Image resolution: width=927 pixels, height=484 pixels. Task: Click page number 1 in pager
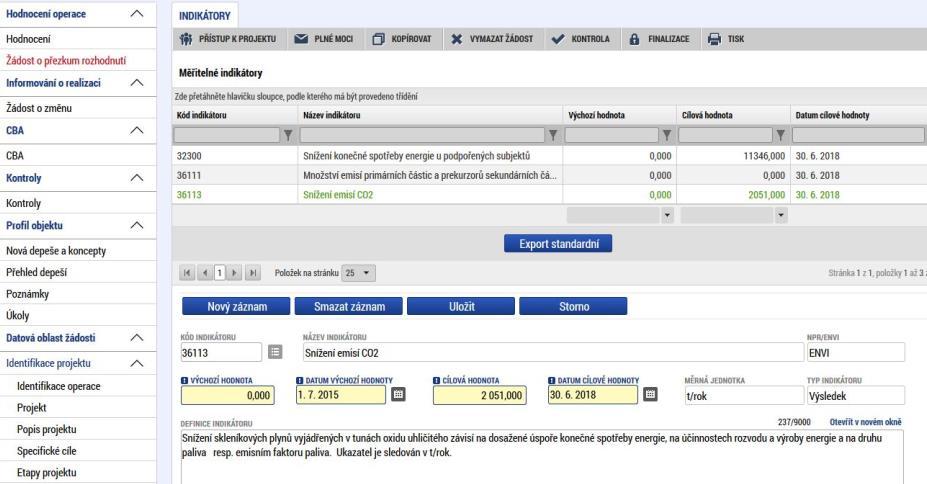coord(219,272)
